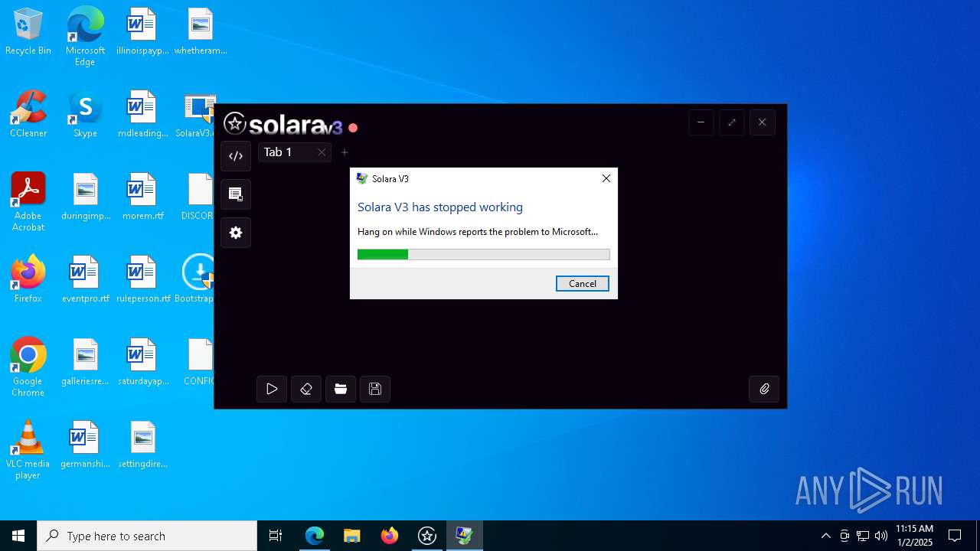Open Firefox from the taskbar

[x=389, y=536]
